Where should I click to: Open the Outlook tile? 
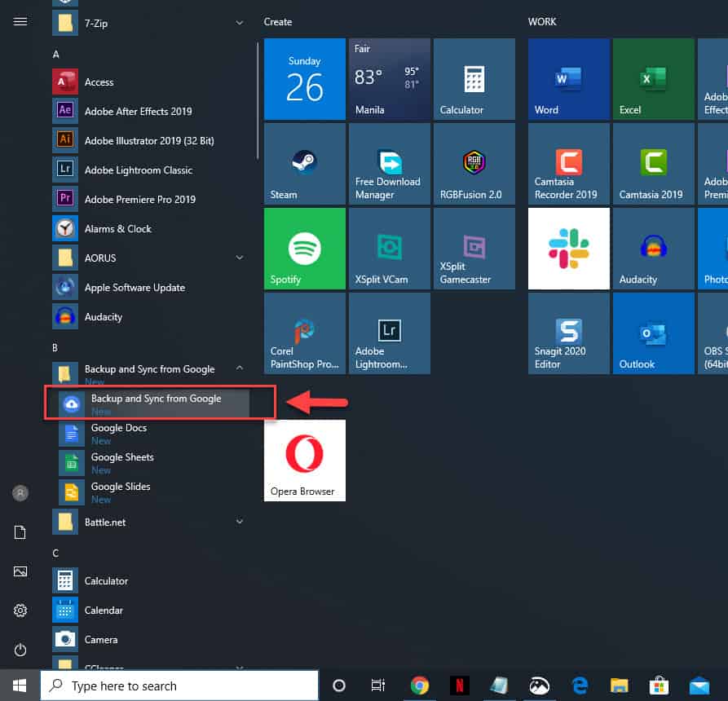[x=653, y=333]
